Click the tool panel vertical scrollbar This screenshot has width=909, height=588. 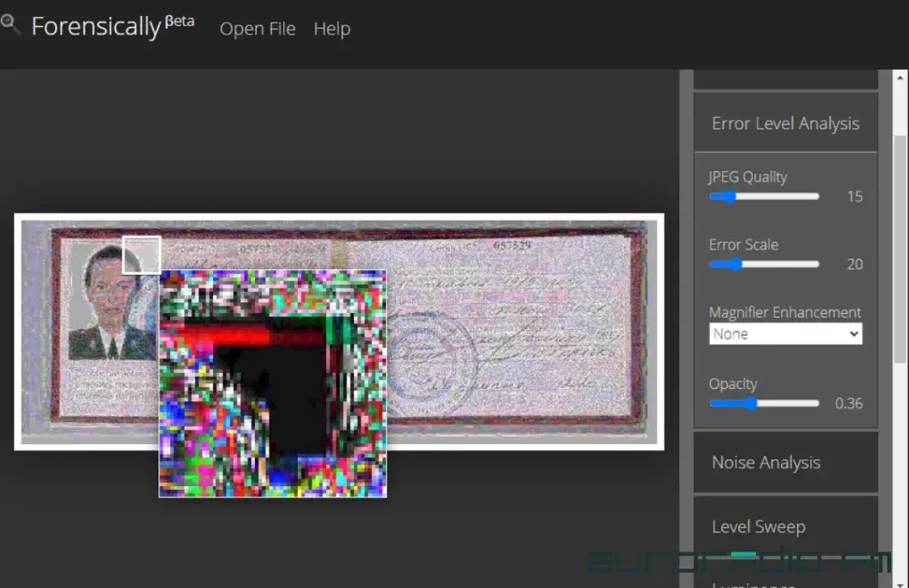coord(900,249)
